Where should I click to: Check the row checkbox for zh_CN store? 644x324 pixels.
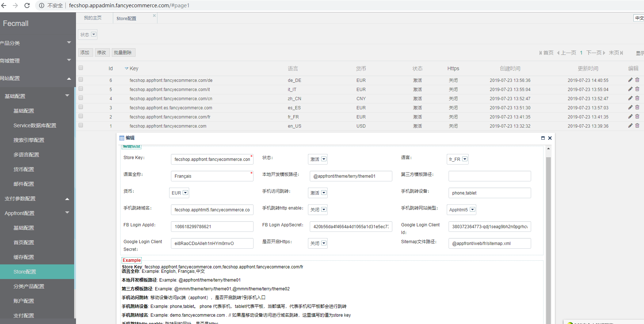point(81,98)
